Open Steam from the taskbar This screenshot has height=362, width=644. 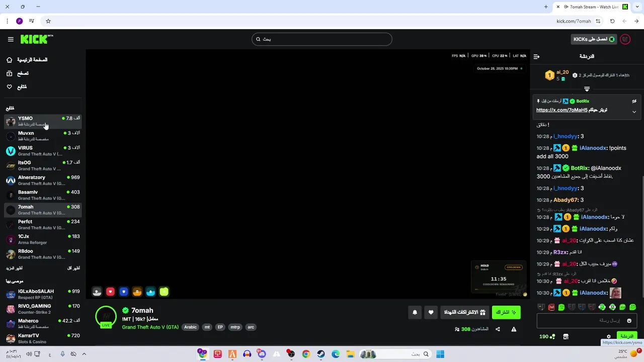(320, 354)
